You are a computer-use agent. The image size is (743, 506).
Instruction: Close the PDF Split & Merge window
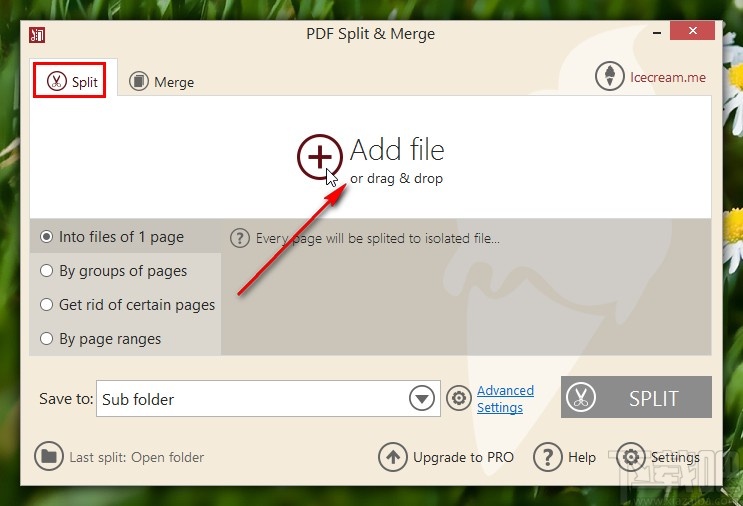[x=692, y=31]
